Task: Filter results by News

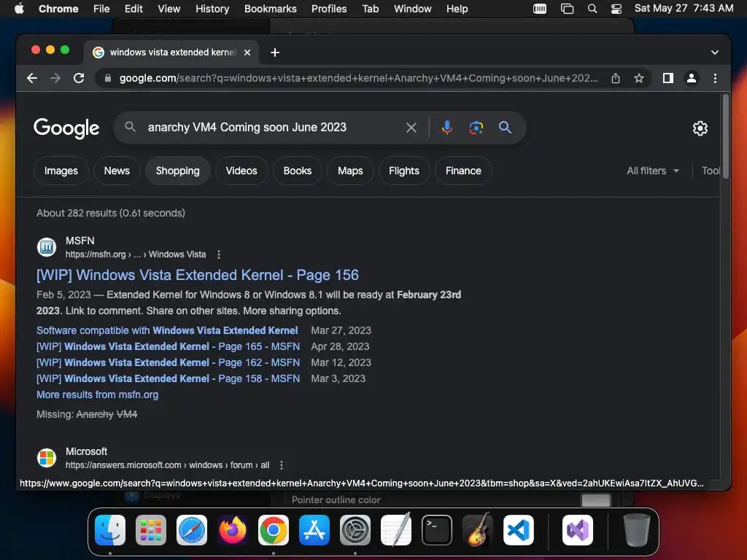Action: click(117, 171)
